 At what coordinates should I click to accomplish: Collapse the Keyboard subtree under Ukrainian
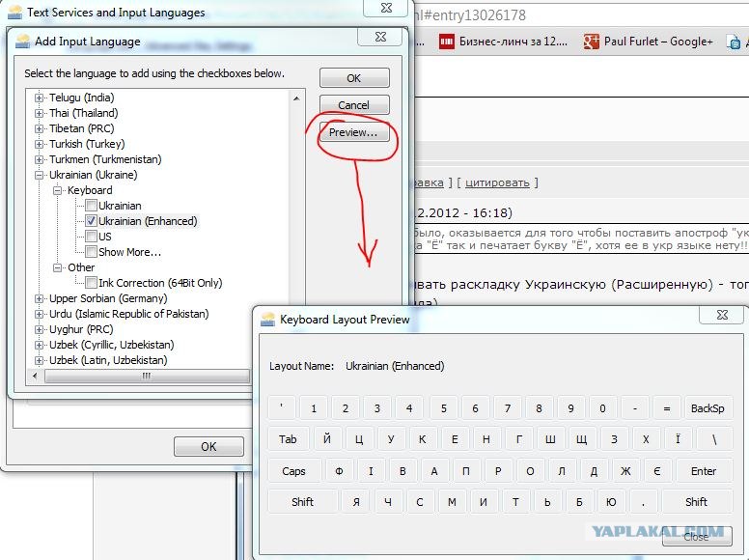pyautogui.click(x=57, y=190)
